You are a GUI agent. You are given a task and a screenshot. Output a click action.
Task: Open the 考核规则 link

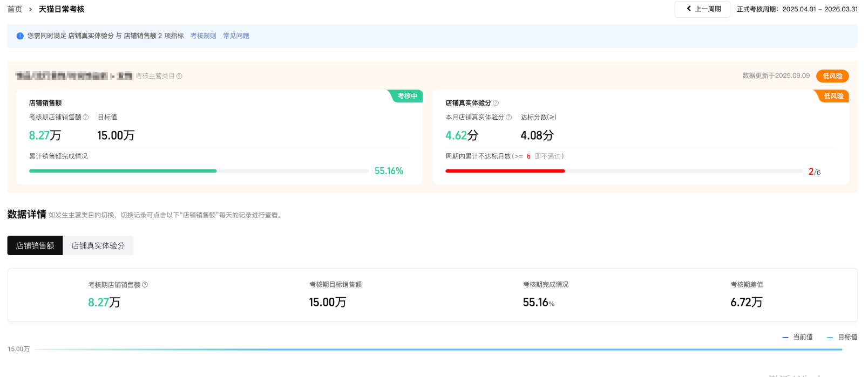click(x=203, y=36)
